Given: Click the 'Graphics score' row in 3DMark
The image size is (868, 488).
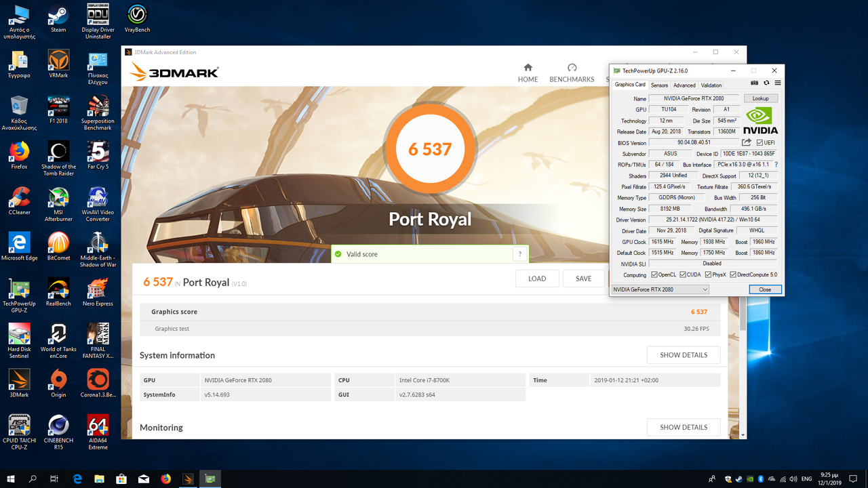Looking at the screenshot, I should point(430,312).
